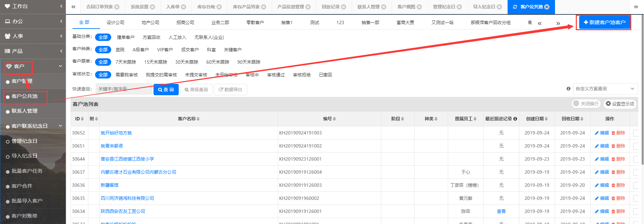Show next customer groups with » arrow
Image resolution: width=644 pixels, height=224 pixels.
click(x=558, y=23)
